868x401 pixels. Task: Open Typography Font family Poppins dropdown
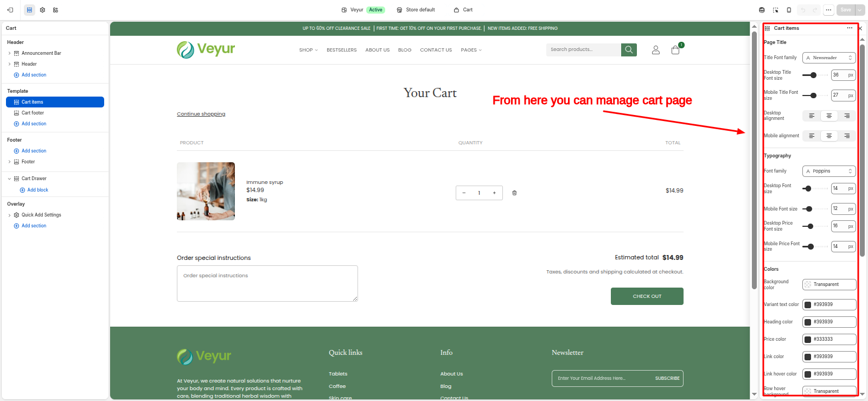coord(829,171)
